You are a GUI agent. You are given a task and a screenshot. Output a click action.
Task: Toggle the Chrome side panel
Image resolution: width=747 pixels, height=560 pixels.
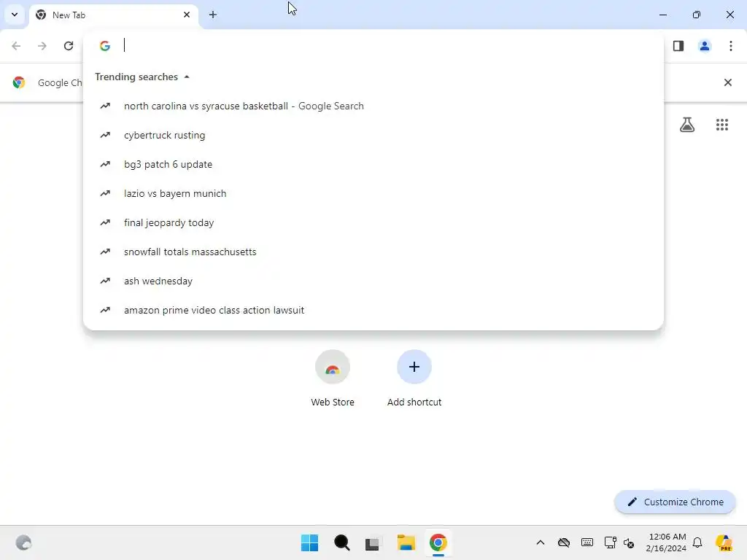coord(678,46)
